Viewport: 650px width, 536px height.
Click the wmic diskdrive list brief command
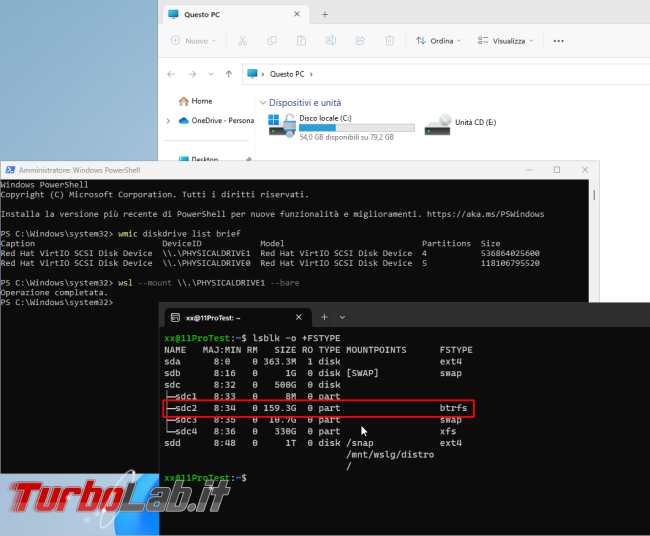[179, 233]
